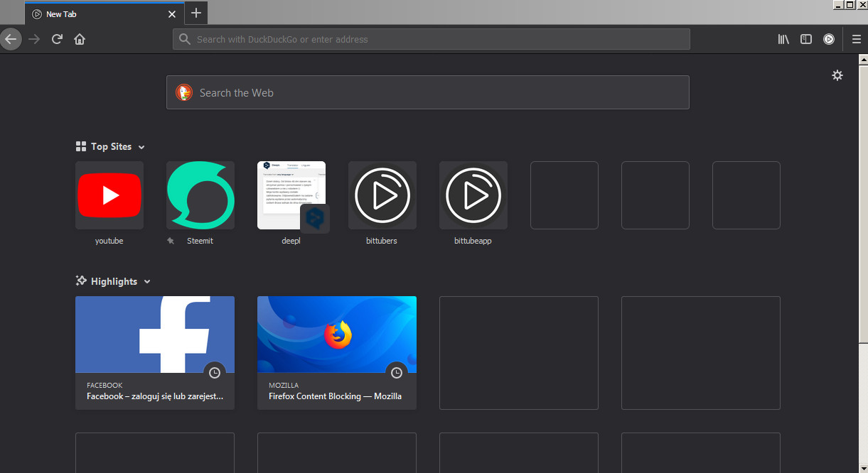
Task: Open the bittubeapp top site tile
Action: click(473, 195)
